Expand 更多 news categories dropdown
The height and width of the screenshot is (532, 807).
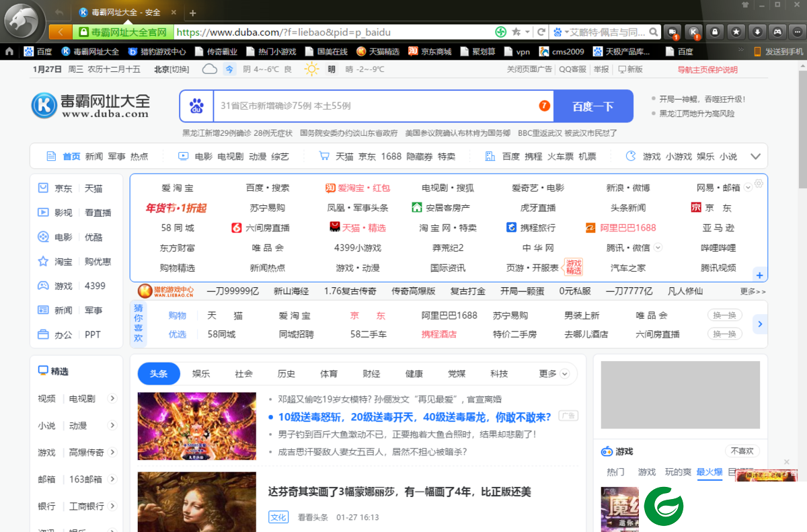[x=564, y=374]
